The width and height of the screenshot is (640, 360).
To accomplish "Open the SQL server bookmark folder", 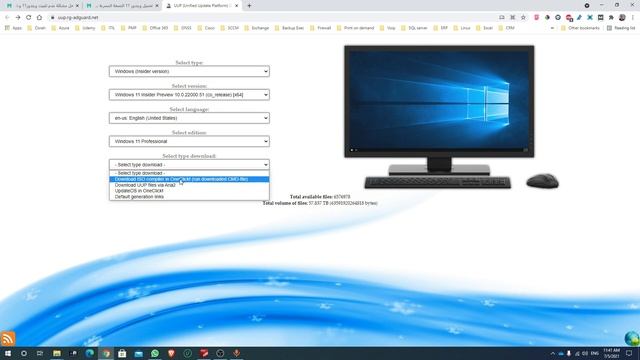I will 414,28.
